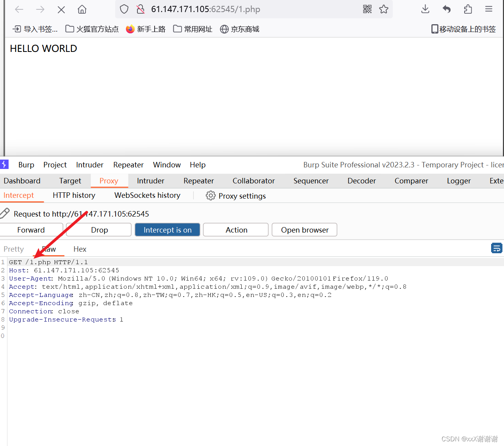
Task: Bookmark this page with the star icon
Action: (384, 9)
